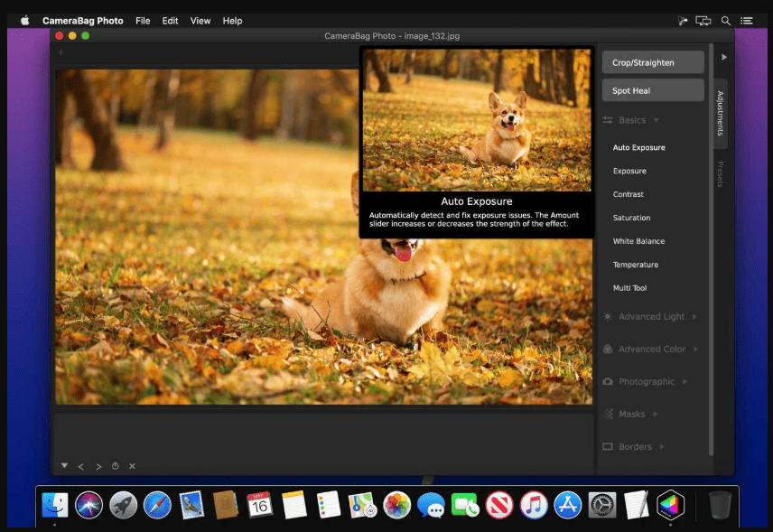Open Notification Center list icon
Viewport: 773px width, 532px height.
coord(747,21)
